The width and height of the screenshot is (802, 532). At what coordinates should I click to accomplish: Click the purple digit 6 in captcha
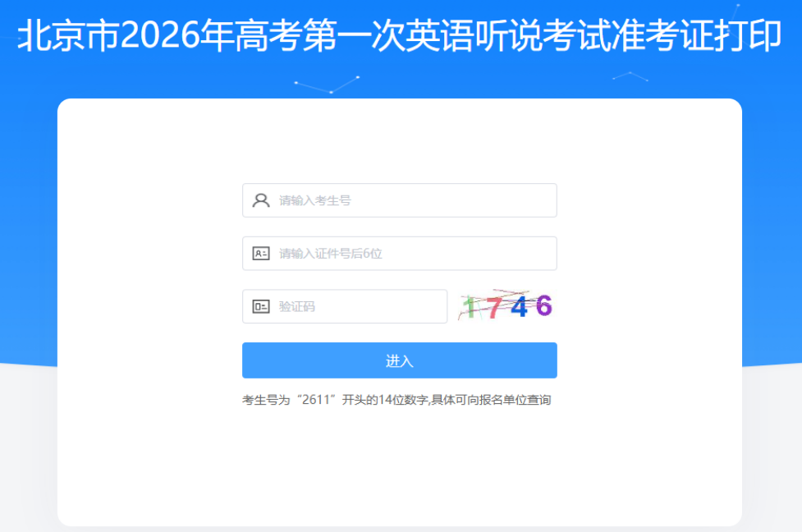tap(543, 305)
